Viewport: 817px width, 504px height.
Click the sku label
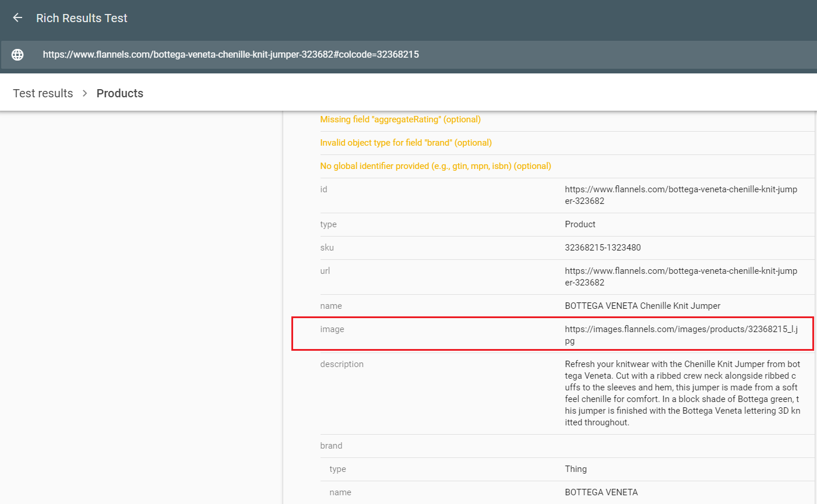click(x=327, y=248)
